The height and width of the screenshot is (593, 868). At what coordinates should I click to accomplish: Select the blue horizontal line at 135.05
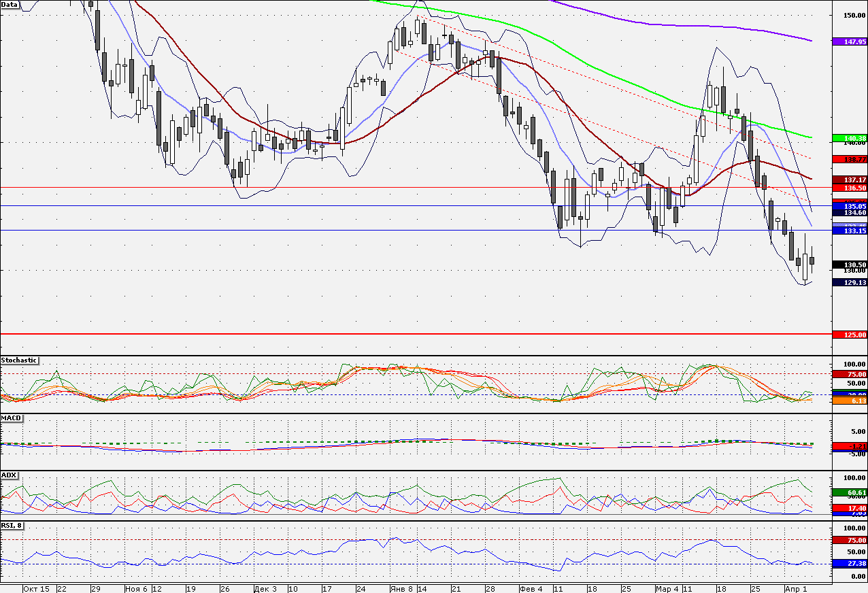click(x=416, y=205)
